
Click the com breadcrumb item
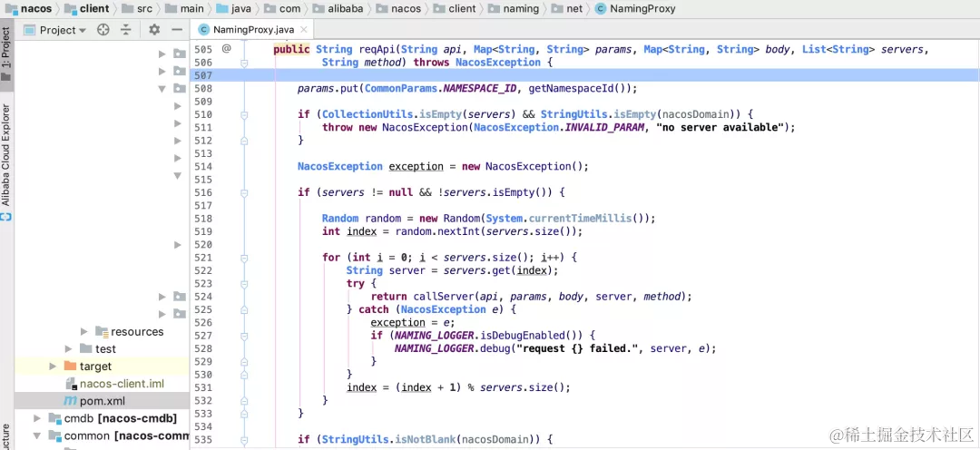click(x=282, y=9)
